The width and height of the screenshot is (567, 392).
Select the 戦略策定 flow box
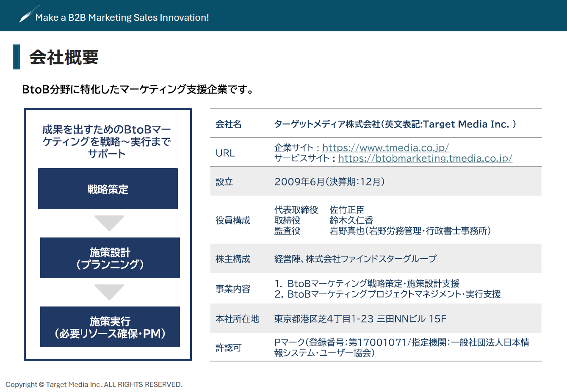(108, 188)
